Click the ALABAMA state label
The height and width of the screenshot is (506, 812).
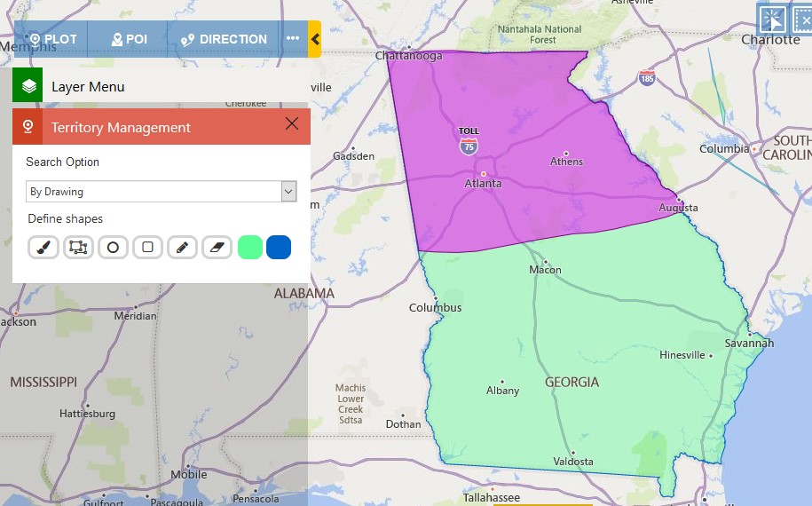click(x=304, y=294)
